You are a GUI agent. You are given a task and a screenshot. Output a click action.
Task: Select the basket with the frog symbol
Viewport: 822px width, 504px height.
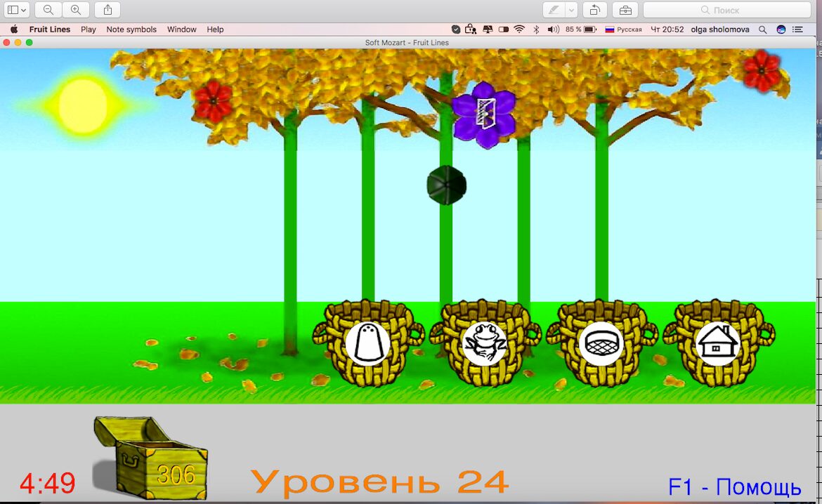tap(485, 343)
